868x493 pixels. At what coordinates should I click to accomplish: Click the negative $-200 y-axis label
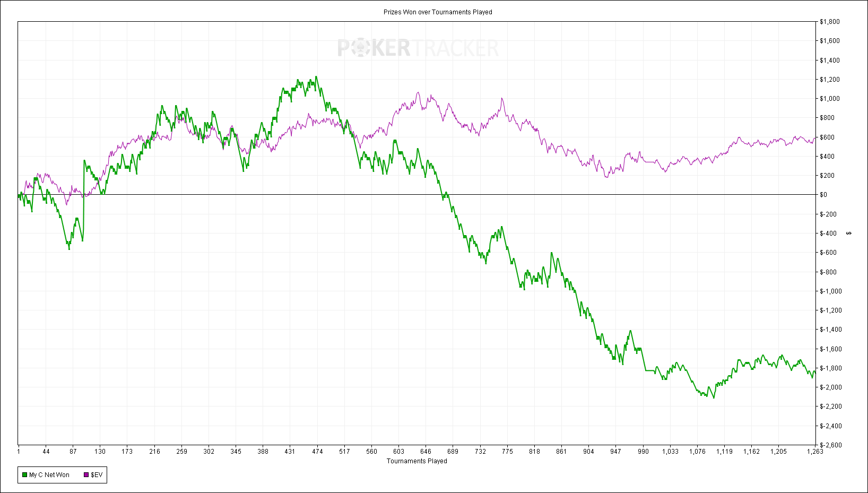coord(829,214)
